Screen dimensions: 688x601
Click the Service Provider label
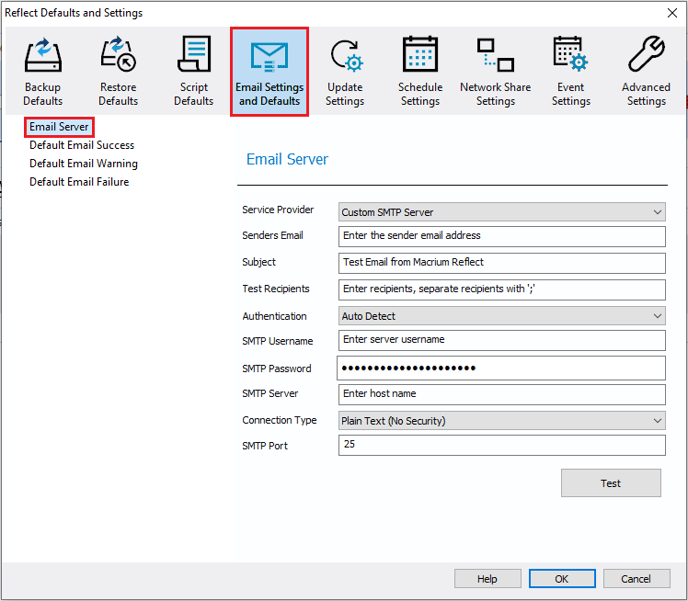coord(278,210)
